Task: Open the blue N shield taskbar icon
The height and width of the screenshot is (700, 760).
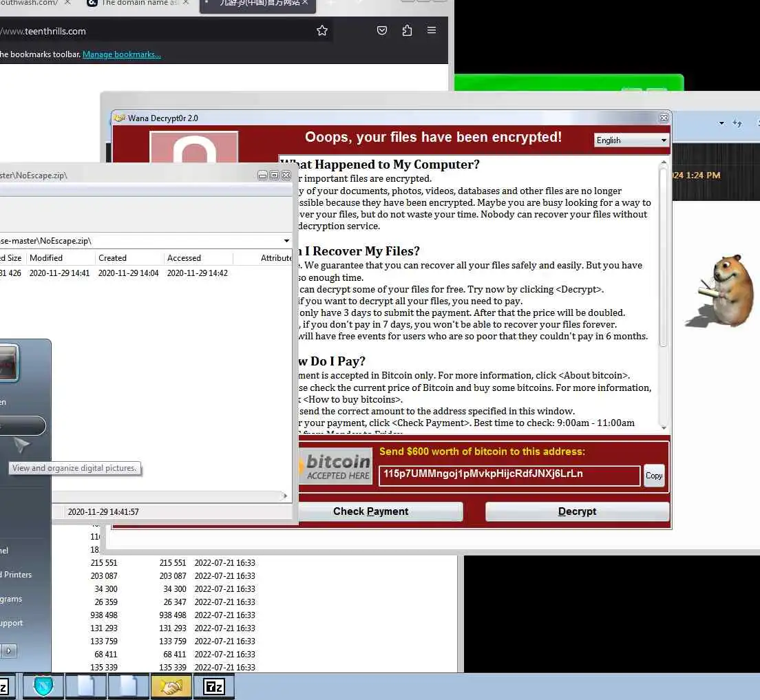Action: 43,686
